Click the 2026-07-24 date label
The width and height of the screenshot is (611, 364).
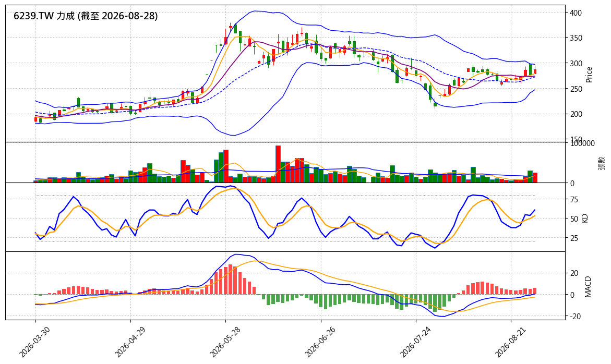pyautogui.click(x=415, y=342)
